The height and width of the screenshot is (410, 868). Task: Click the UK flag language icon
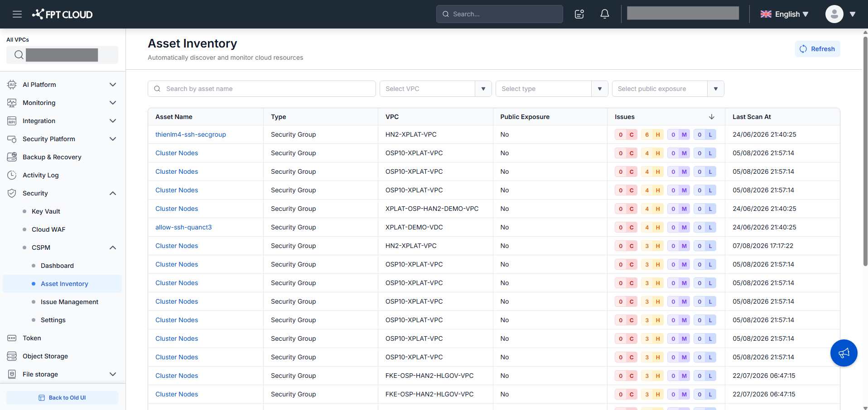766,14
